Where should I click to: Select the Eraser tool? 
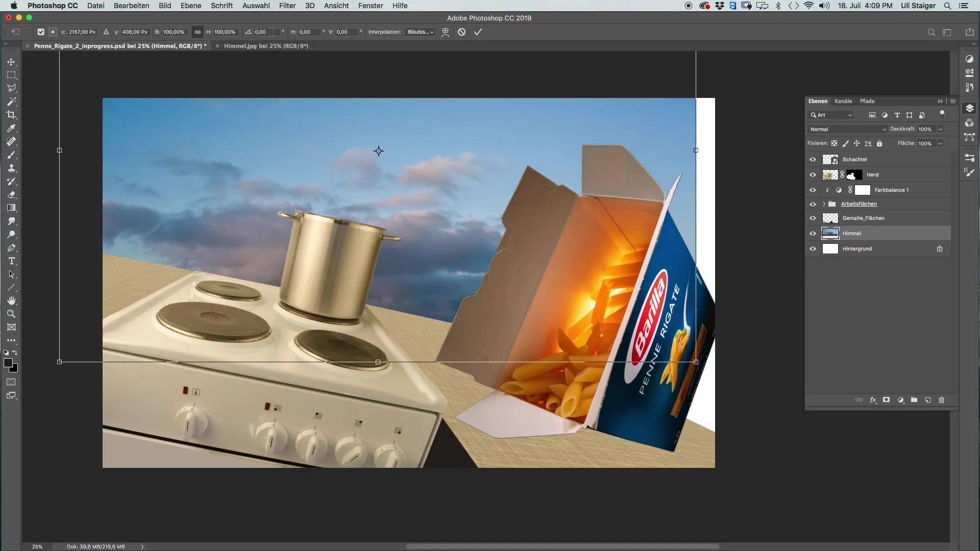11,194
